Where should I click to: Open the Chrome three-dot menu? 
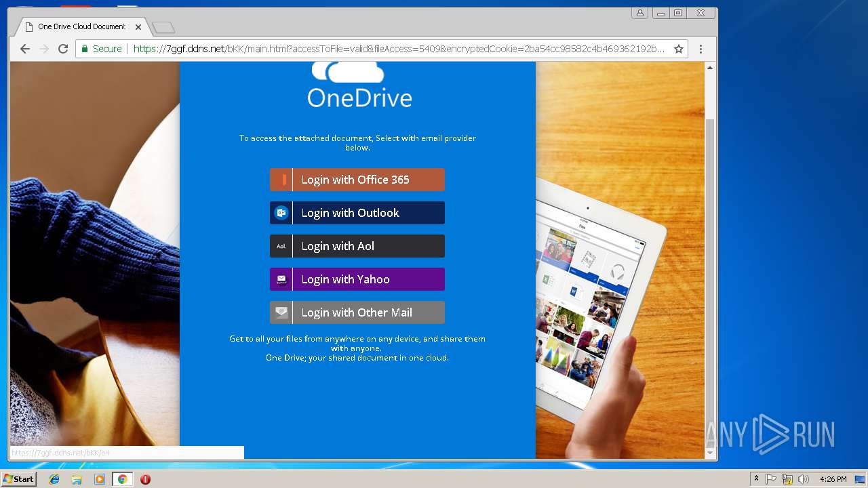coord(701,49)
